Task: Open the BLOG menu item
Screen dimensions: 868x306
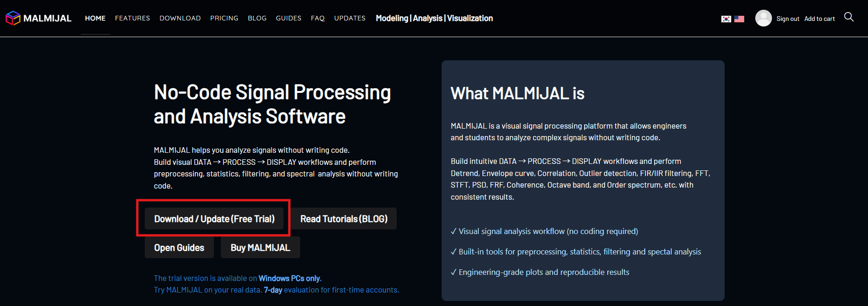Action: 257,18
